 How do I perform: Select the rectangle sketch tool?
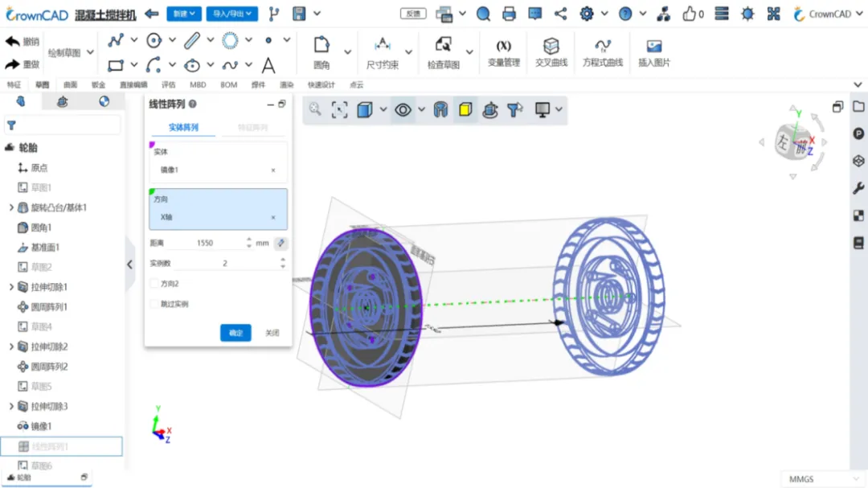click(x=116, y=65)
